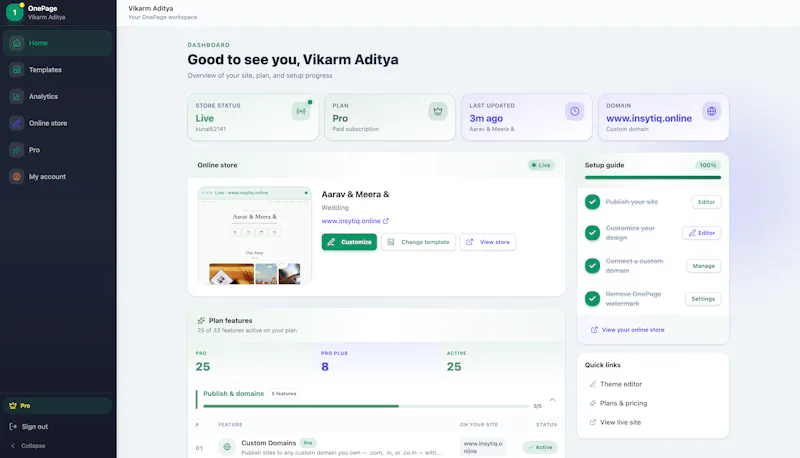The image size is (800, 458).
Task: Open View live site quick link
Action: (620, 422)
